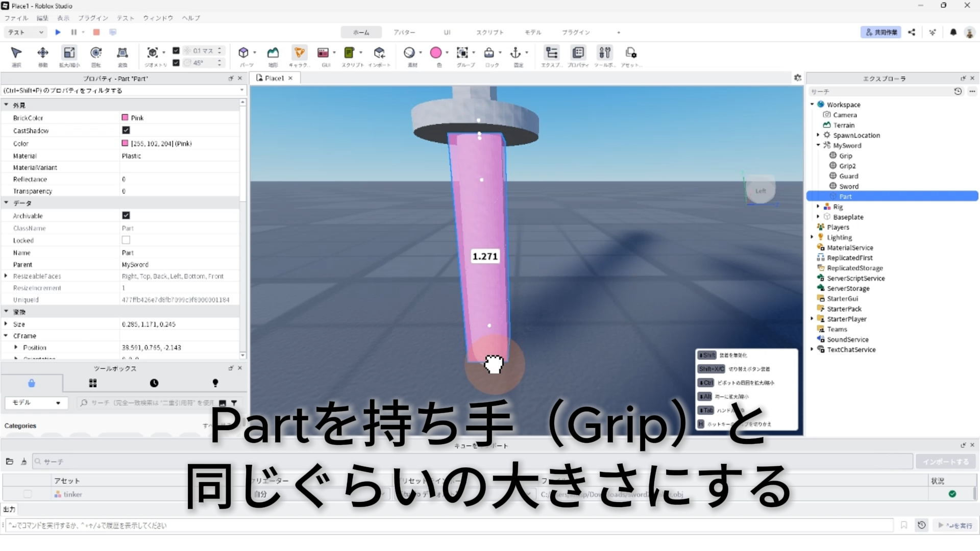Image resolution: width=980 pixels, height=551 pixels.
Task: Switch to the スクリプト ribbon tab
Action: click(x=489, y=32)
